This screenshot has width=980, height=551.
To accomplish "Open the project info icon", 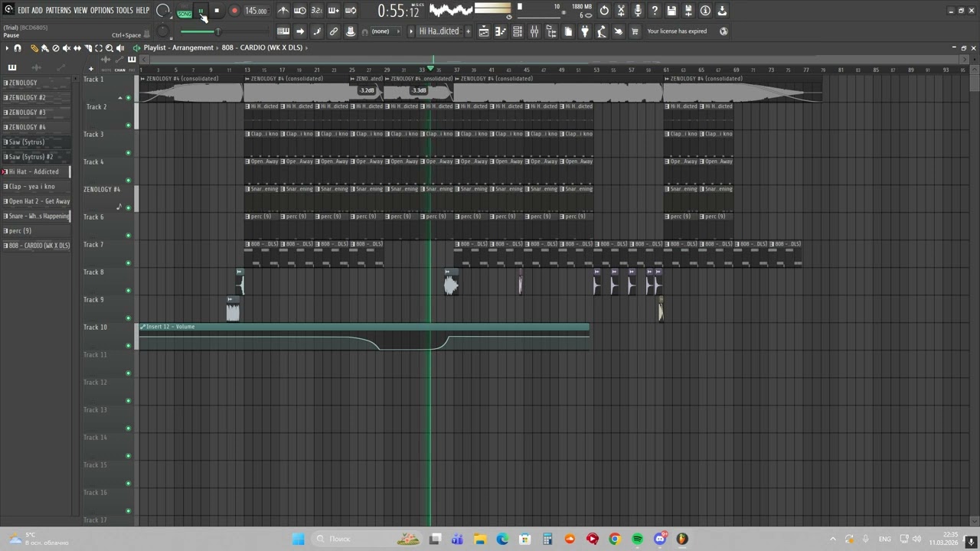I will 705,11.
